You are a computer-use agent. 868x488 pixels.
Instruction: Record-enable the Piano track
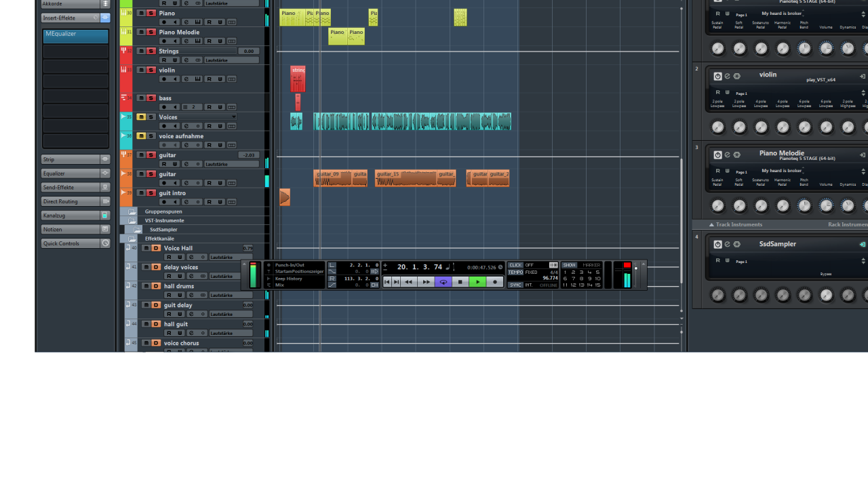[163, 22]
